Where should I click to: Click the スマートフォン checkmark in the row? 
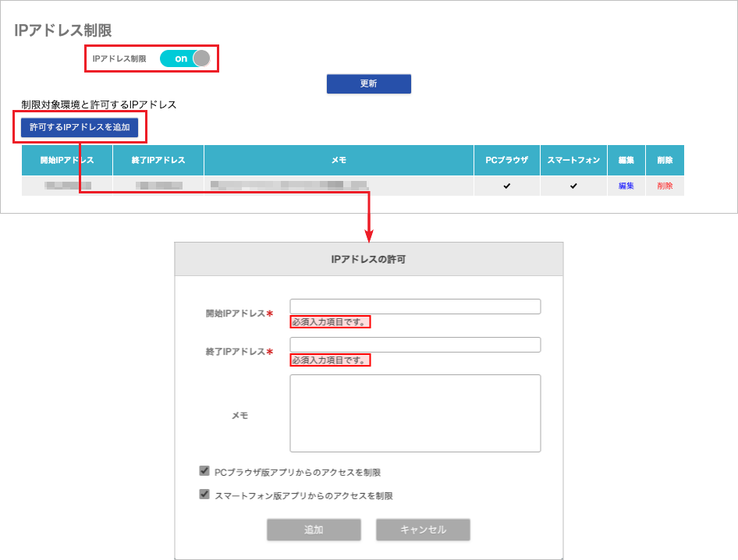tap(573, 186)
